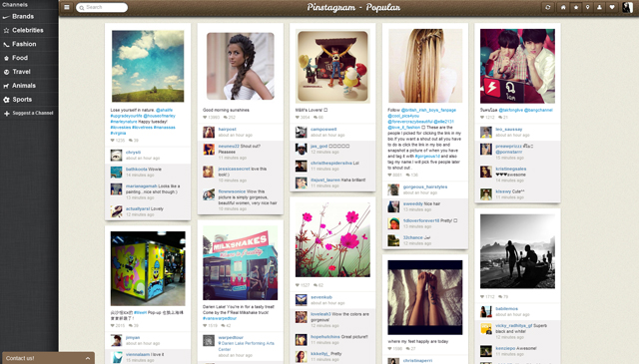The width and height of the screenshot is (639, 364).
Task: Open user warpedtour profile link
Action: point(231,337)
